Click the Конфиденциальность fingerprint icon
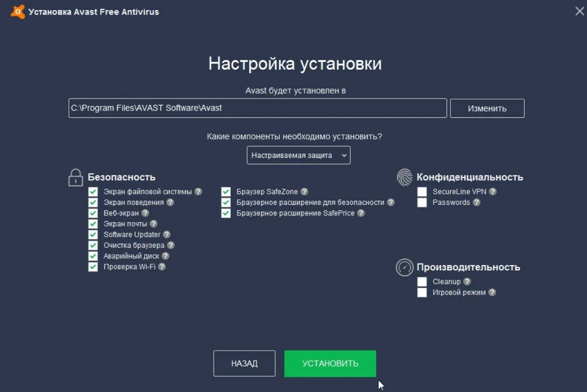Screen dimensions: 587x392 404,177
